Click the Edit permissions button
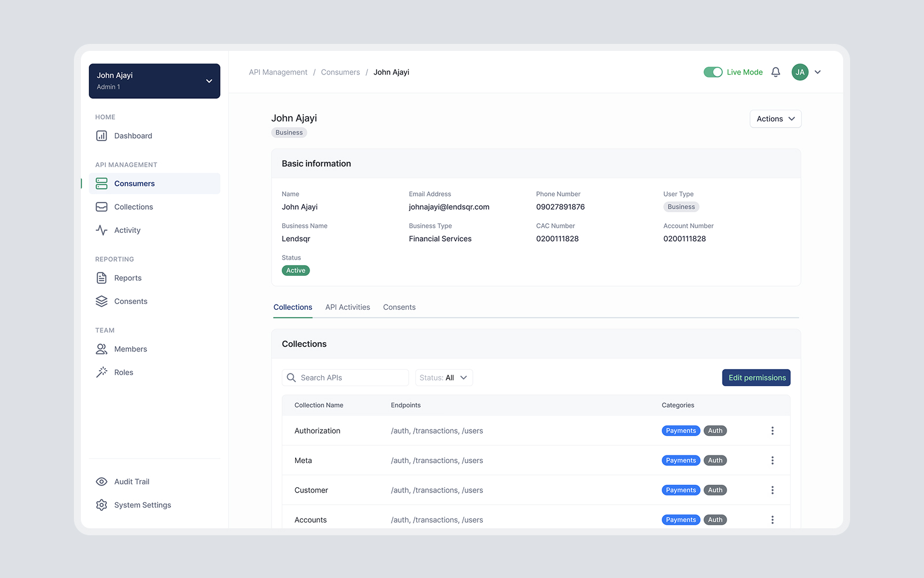 click(x=756, y=377)
